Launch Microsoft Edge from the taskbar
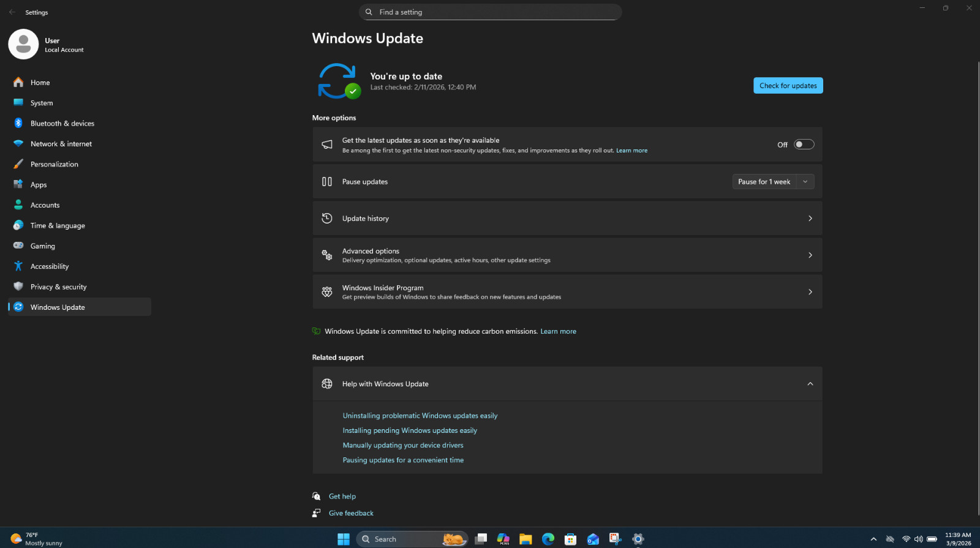980x548 pixels. pyautogui.click(x=548, y=539)
